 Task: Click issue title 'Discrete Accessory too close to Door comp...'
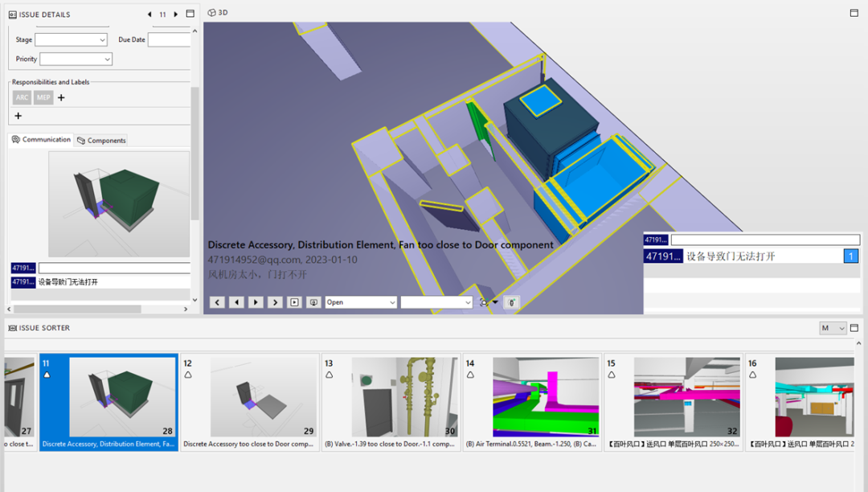[248, 445]
